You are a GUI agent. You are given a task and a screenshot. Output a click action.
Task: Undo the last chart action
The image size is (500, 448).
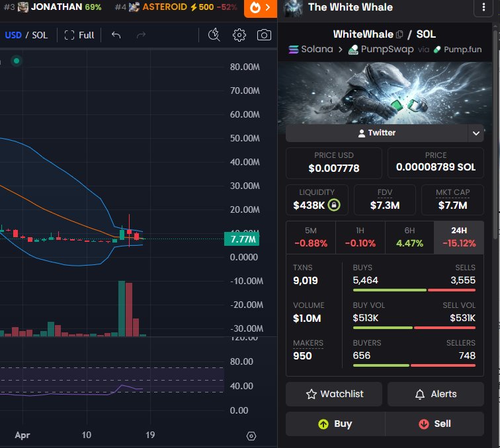click(116, 35)
